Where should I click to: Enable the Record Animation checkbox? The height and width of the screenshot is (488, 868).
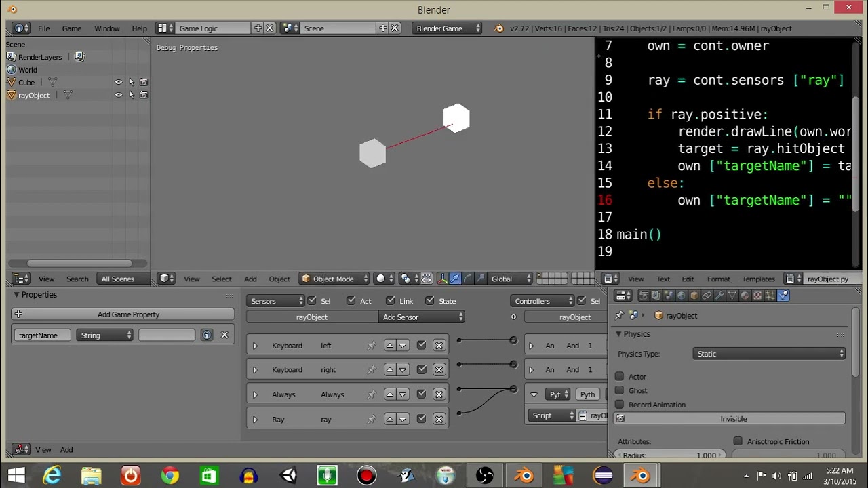click(x=620, y=405)
